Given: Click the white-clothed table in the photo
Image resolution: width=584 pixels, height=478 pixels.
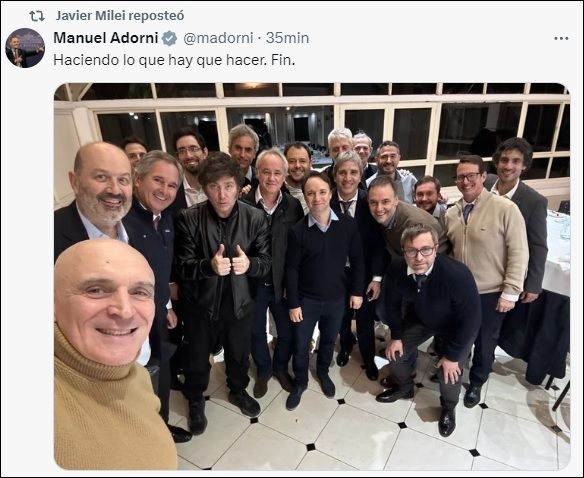Looking at the screenshot, I should [x=556, y=253].
